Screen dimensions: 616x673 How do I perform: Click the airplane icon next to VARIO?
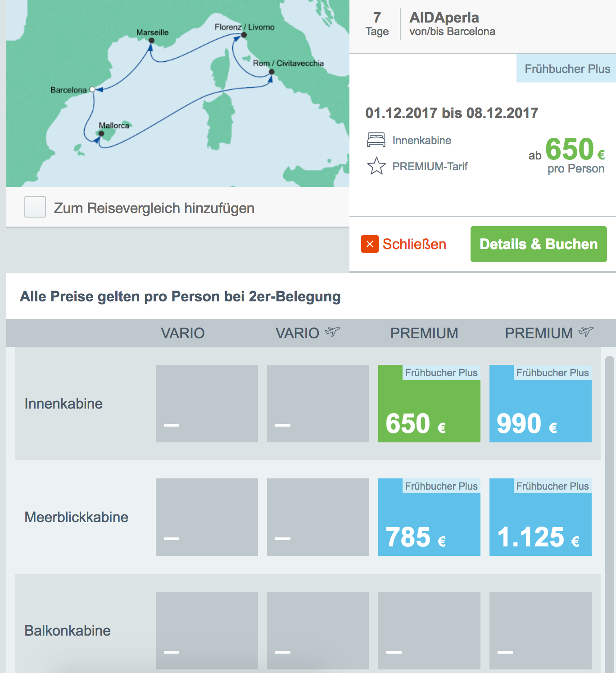[332, 332]
